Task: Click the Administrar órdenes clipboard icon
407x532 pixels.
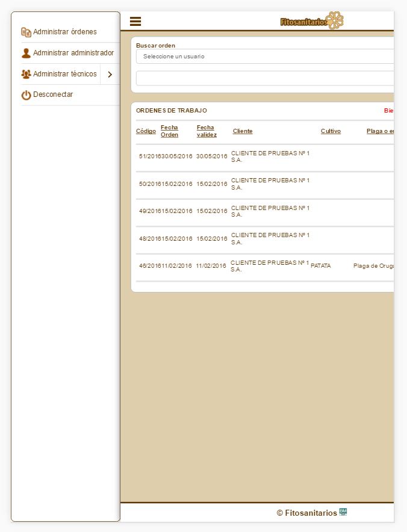Action: click(x=26, y=32)
